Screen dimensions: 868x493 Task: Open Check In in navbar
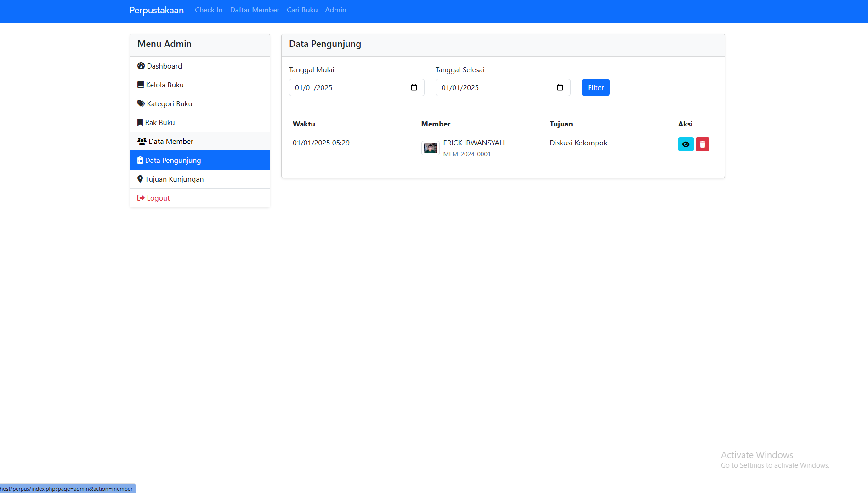click(209, 10)
